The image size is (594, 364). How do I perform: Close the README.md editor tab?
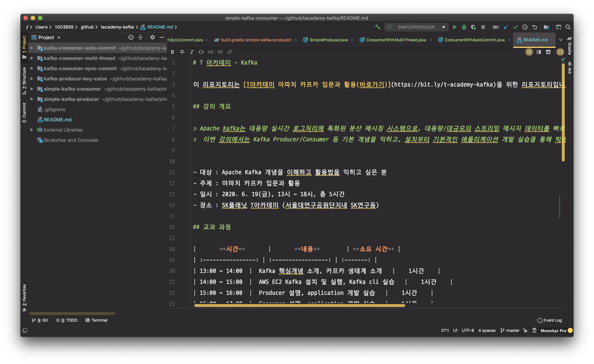[x=552, y=40]
